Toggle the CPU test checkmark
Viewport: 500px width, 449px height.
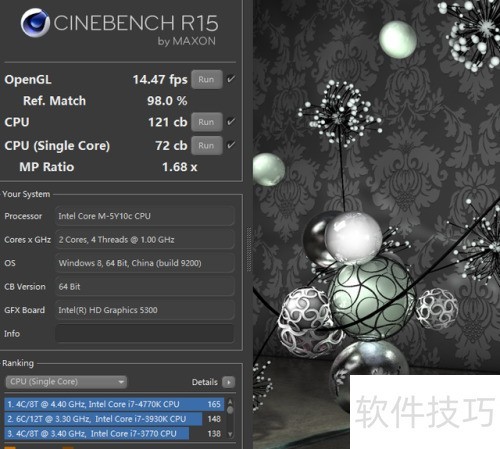tap(231, 122)
